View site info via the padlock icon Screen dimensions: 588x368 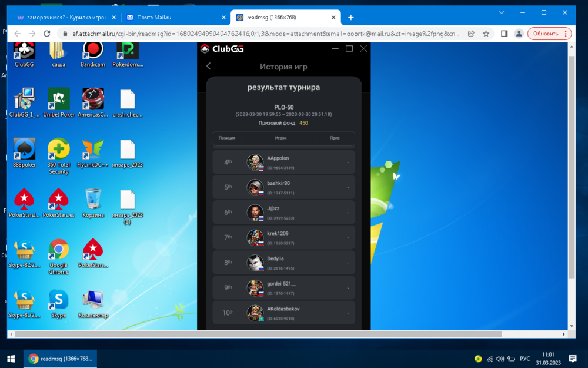64,34
